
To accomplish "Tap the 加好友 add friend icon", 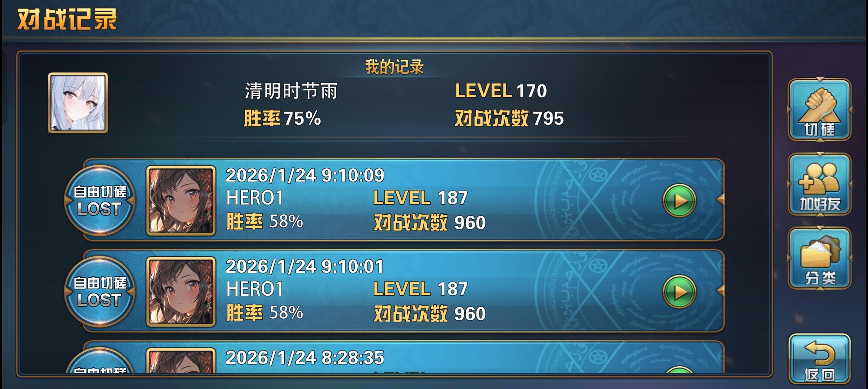I will pos(819,184).
